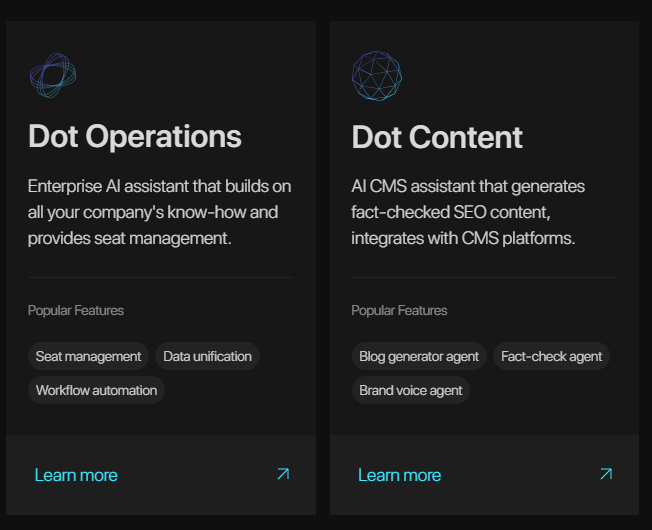Click Popular Features label under Dot Operations
Screen dimensions: 652x530
coord(76,310)
